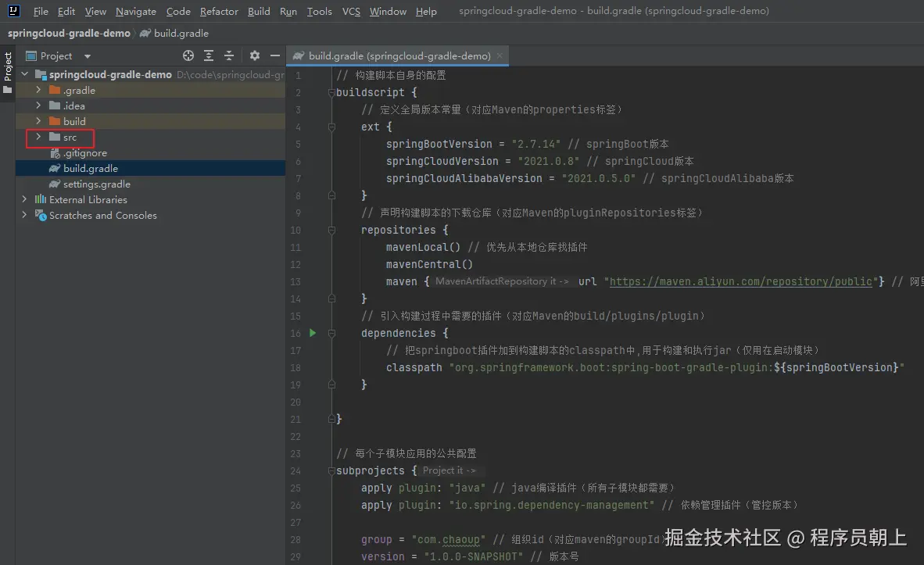Click springcloud-gradle-demo breadcrumb in navigation bar
The height and width of the screenshot is (565, 924).
pyautogui.click(x=69, y=34)
